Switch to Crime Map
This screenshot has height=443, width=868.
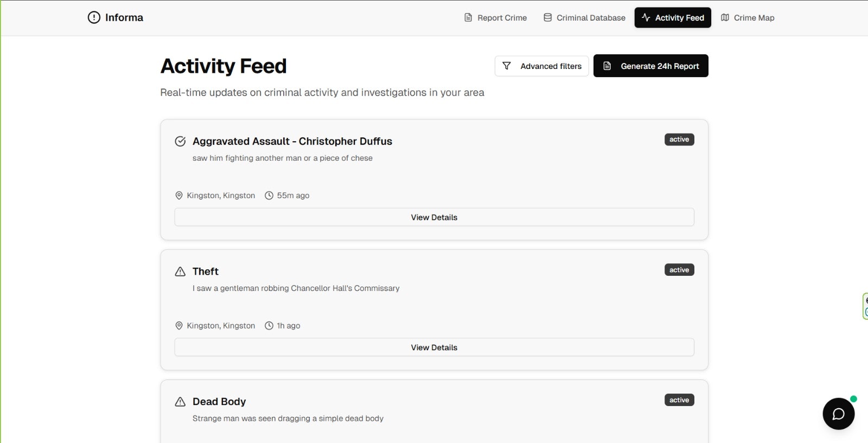[748, 18]
